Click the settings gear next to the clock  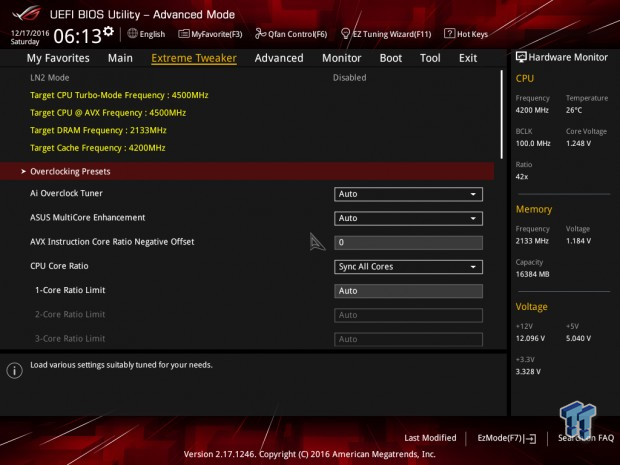tap(108, 31)
